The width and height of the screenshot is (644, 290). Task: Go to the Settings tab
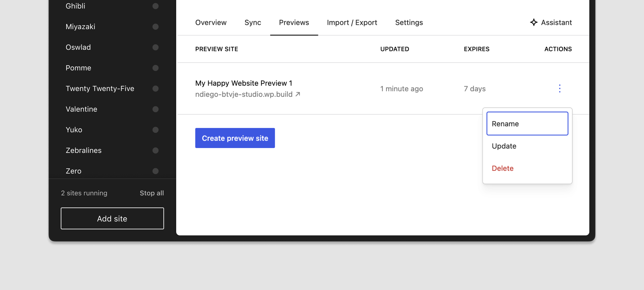(x=409, y=22)
